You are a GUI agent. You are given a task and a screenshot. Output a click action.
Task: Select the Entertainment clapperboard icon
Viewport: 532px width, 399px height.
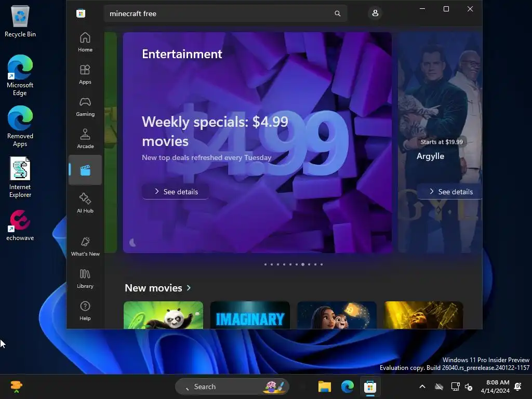point(85,170)
